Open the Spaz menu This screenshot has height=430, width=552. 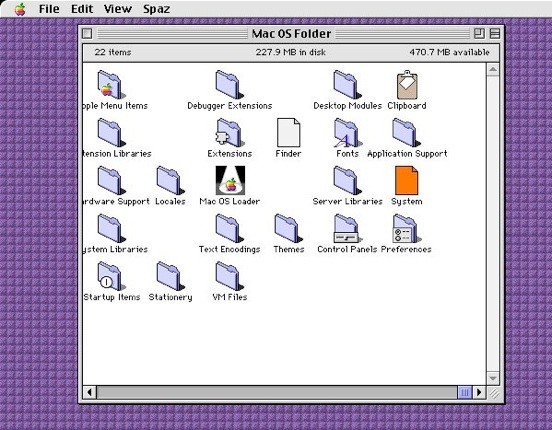(156, 9)
